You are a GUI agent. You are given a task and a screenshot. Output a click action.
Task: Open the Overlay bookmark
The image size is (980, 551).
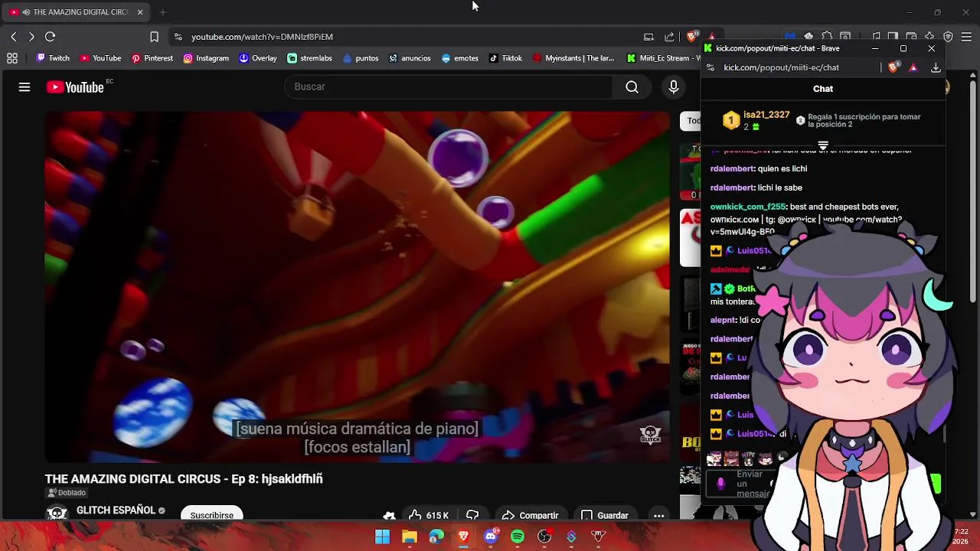point(258,58)
